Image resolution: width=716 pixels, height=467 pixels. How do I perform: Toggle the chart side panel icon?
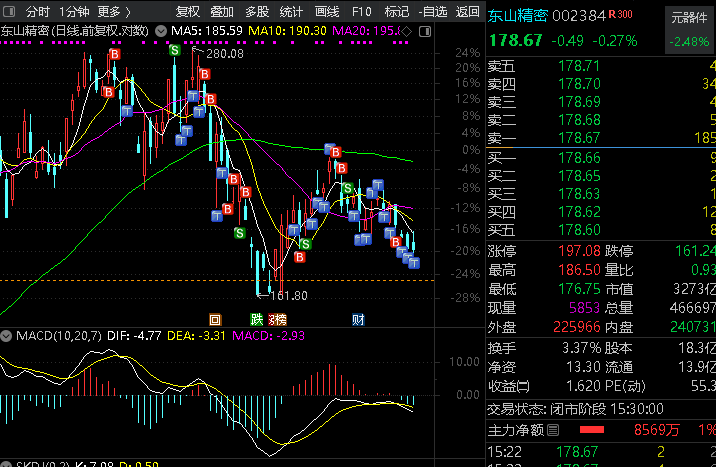pos(425,31)
